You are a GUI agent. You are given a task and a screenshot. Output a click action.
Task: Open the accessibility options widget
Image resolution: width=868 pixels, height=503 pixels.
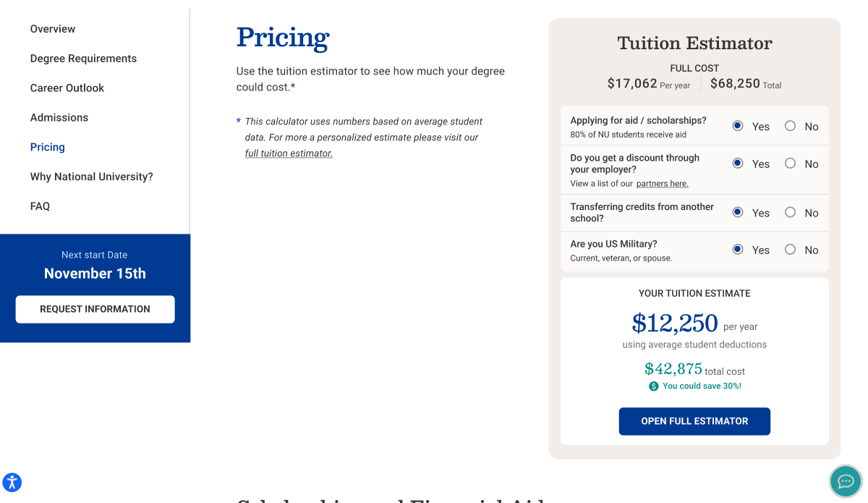[12, 482]
